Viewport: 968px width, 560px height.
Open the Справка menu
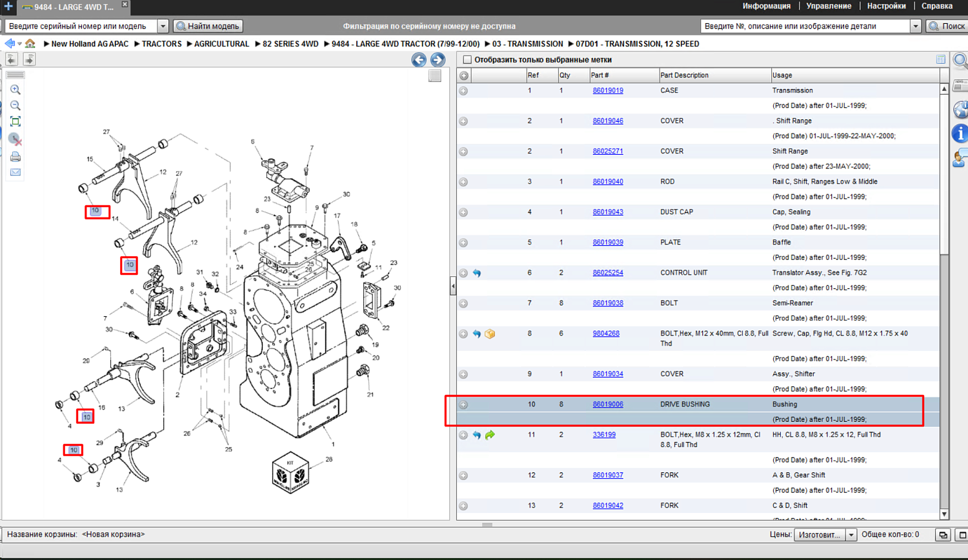click(937, 6)
